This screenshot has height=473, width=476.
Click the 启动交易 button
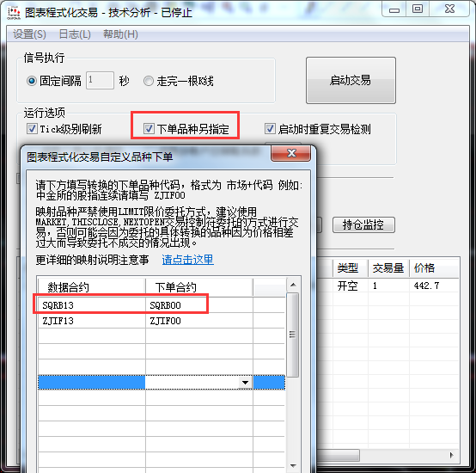[351, 81]
